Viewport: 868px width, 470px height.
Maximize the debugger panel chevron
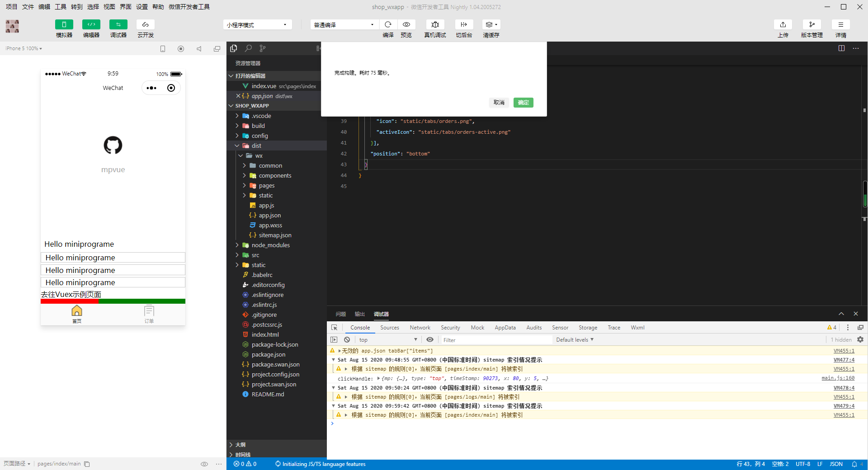click(x=841, y=314)
